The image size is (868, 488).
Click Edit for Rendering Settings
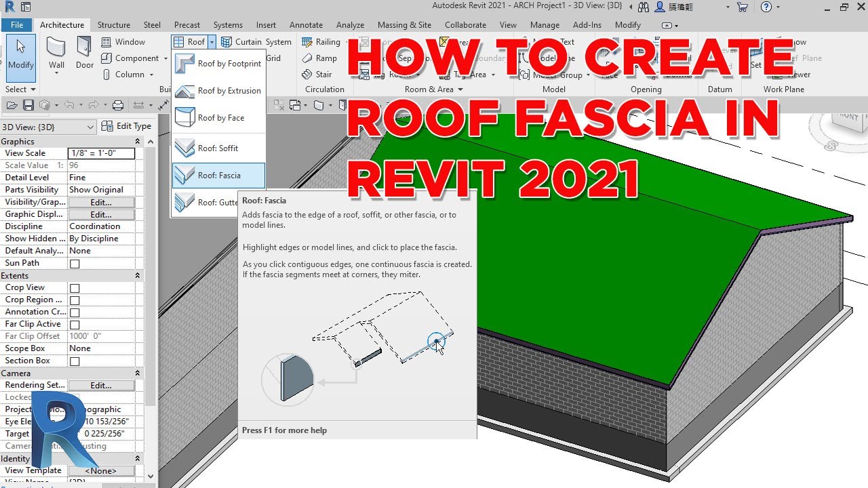point(101,386)
